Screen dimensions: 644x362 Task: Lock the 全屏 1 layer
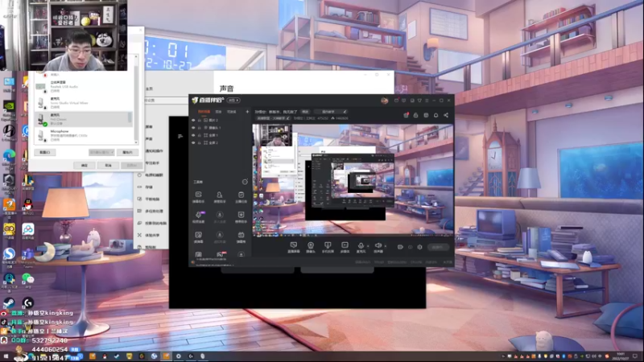tap(199, 135)
